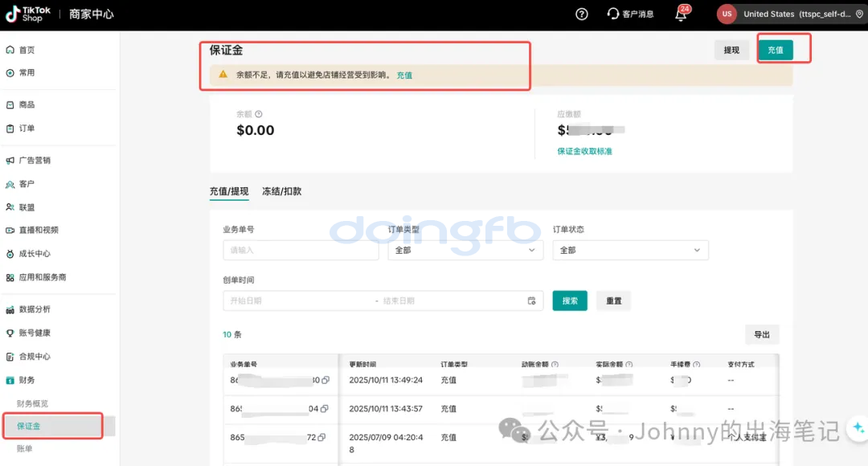The width and height of the screenshot is (868, 466).
Task: Open the 订单类型 dropdown
Action: point(465,250)
